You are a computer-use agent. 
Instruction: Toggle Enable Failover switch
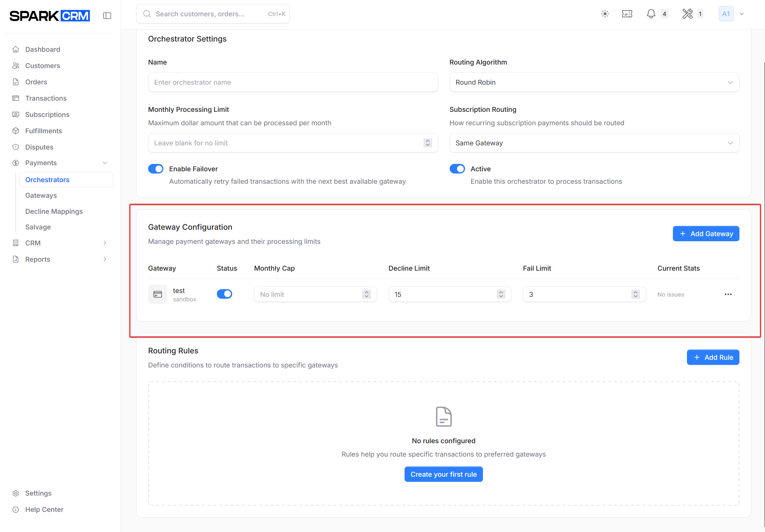coord(156,169)
